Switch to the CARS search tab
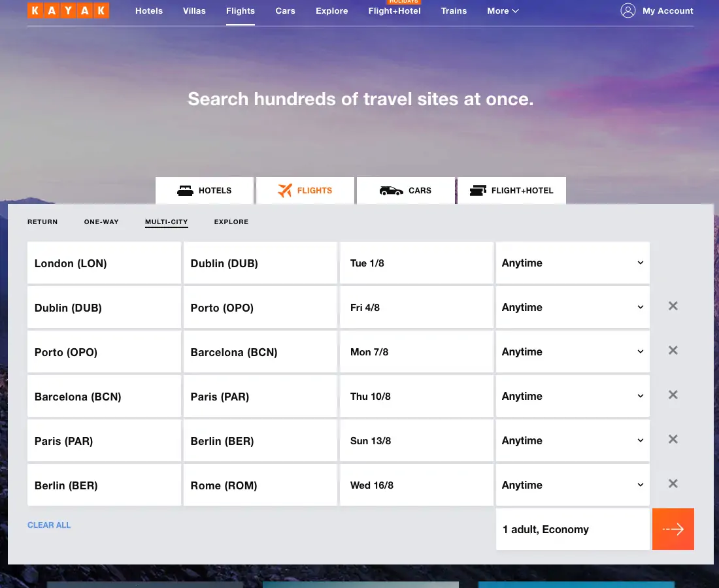The height and width of the screenshot is (588, 719). pyautogui.click(x=406, y=191)
